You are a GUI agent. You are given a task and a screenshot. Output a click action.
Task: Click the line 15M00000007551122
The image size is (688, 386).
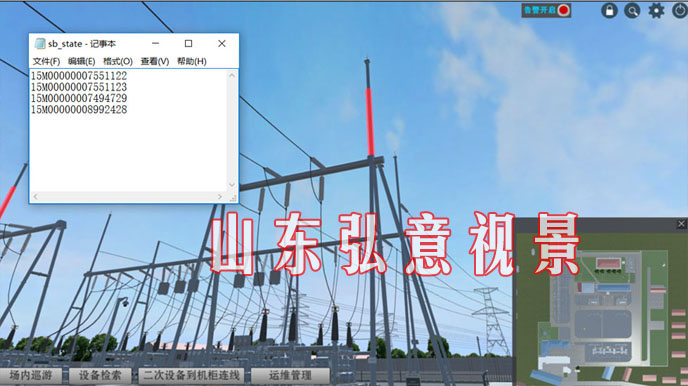click(x=79, y=76)
